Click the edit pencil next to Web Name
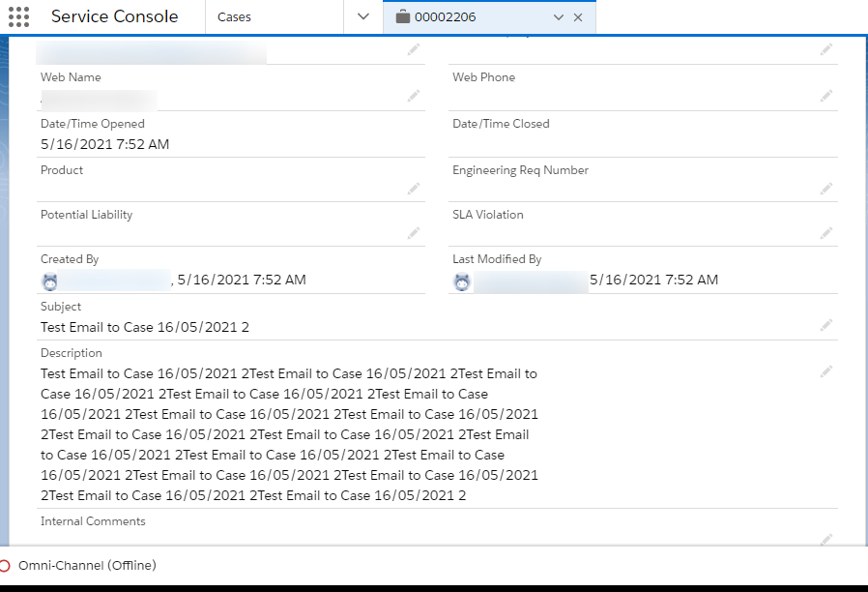868x592 pixels. 414,96
